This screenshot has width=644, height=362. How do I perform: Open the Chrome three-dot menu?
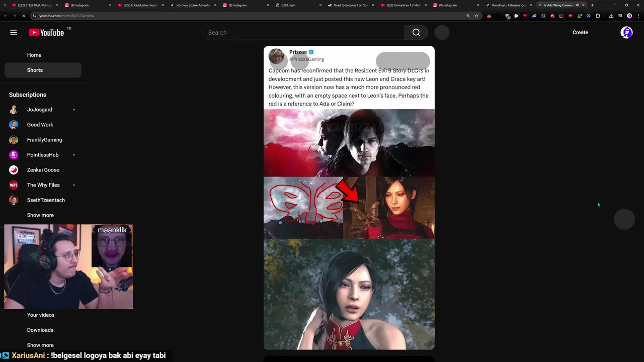637,16
